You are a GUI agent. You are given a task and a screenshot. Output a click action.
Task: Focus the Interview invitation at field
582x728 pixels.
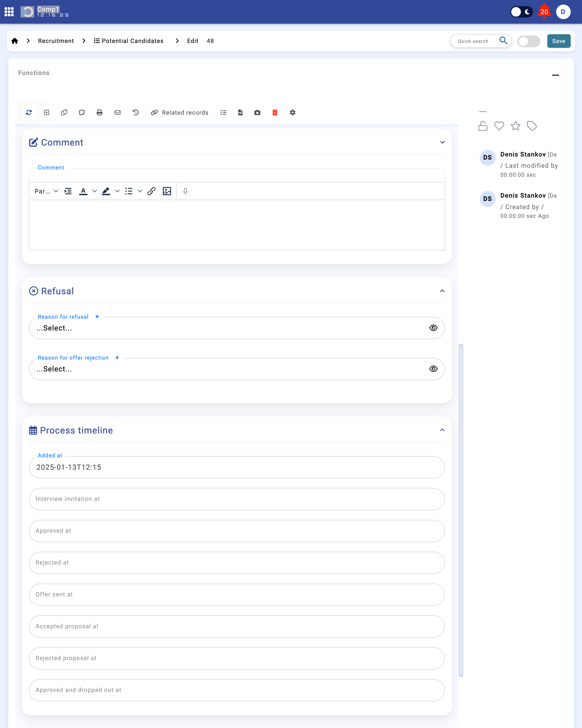click(236, 499)
